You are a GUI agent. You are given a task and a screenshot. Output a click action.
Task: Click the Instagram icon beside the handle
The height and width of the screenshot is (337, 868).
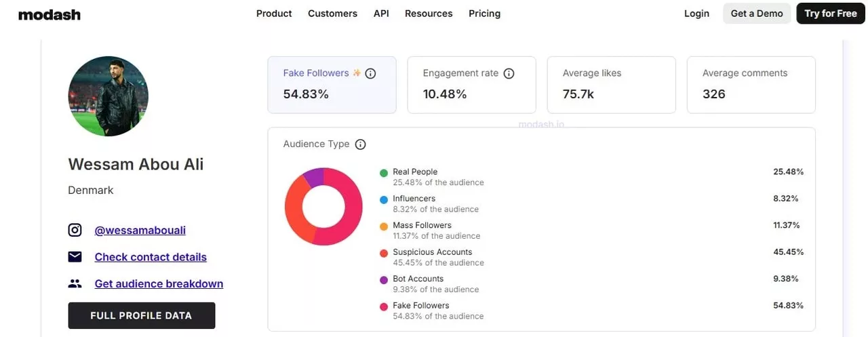click(75, 231)
